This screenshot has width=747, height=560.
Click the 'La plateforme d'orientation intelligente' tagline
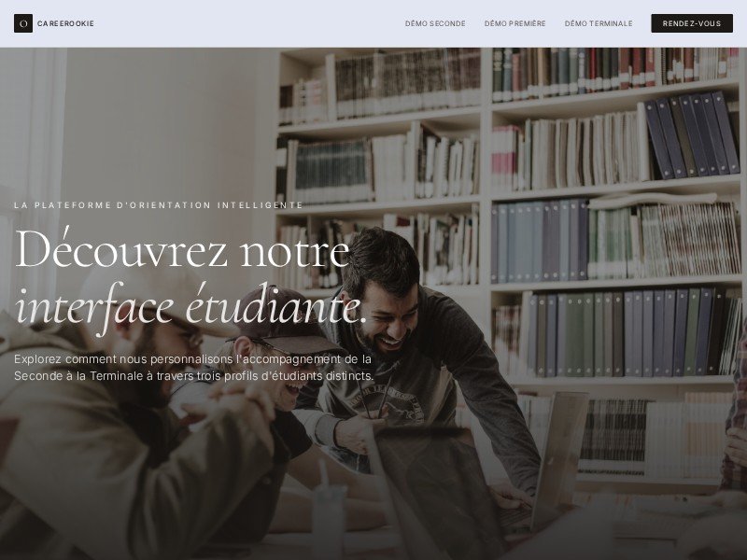pos(159,205)
